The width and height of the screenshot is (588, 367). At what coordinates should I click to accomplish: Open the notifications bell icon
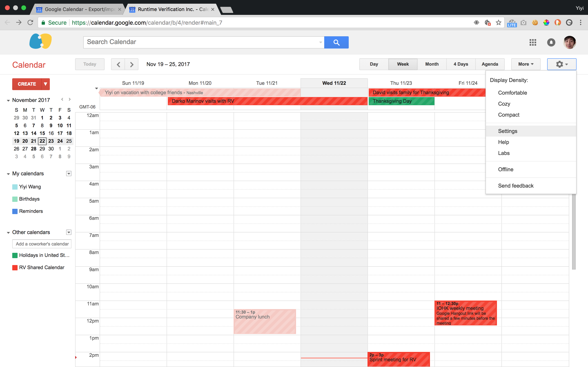[551, 42]
